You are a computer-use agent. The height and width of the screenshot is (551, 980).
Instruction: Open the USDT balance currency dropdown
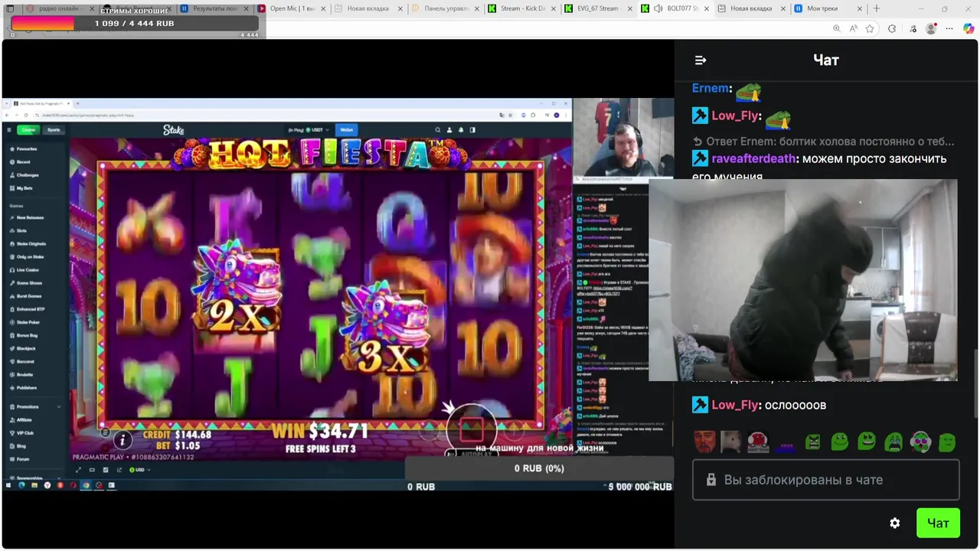pyautogui.click(x=309, y=130)
